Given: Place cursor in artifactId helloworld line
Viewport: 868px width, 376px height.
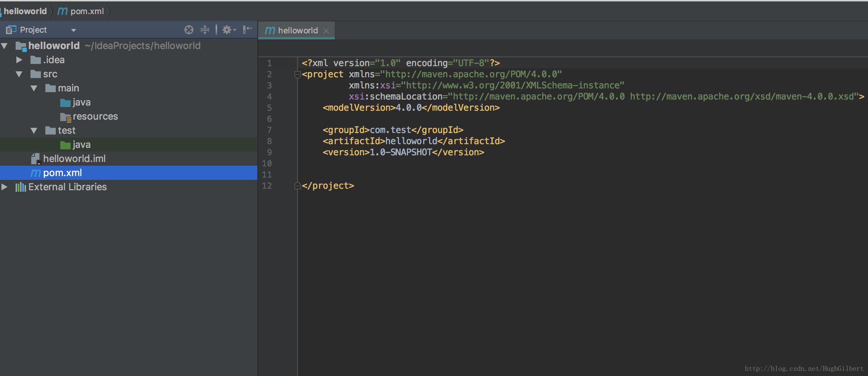Looking at the screenshot, I should tap(414, 141).
